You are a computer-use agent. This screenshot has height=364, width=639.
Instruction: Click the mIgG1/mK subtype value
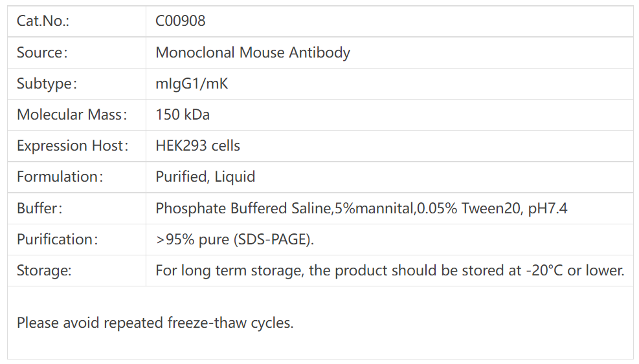pyautogui.click(x=192, y=83)
